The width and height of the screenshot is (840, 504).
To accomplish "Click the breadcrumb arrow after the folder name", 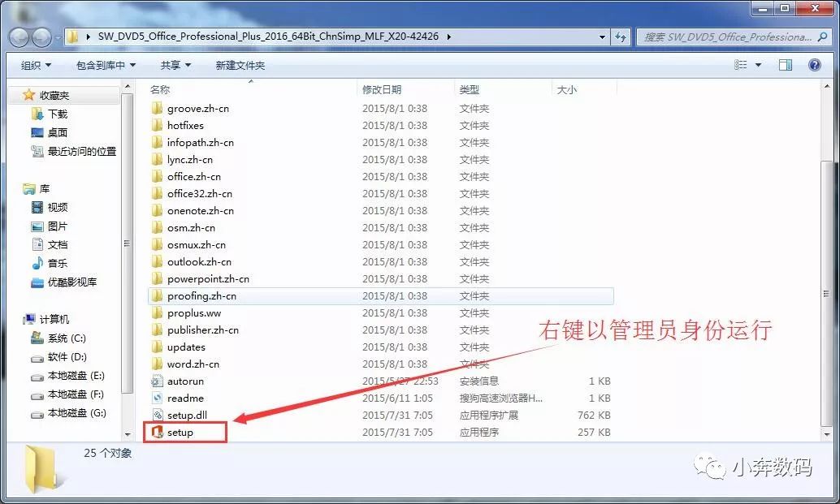I will click(449, 37).
